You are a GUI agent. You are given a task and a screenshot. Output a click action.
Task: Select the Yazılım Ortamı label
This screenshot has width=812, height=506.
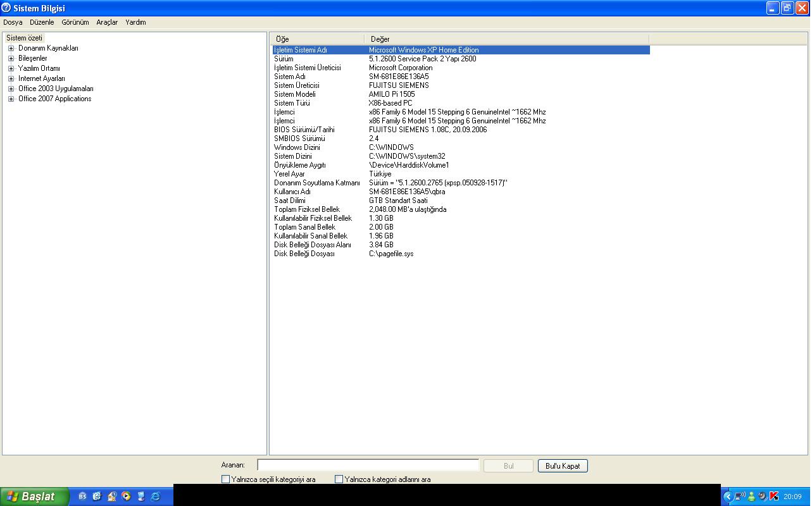coord(39,68)
